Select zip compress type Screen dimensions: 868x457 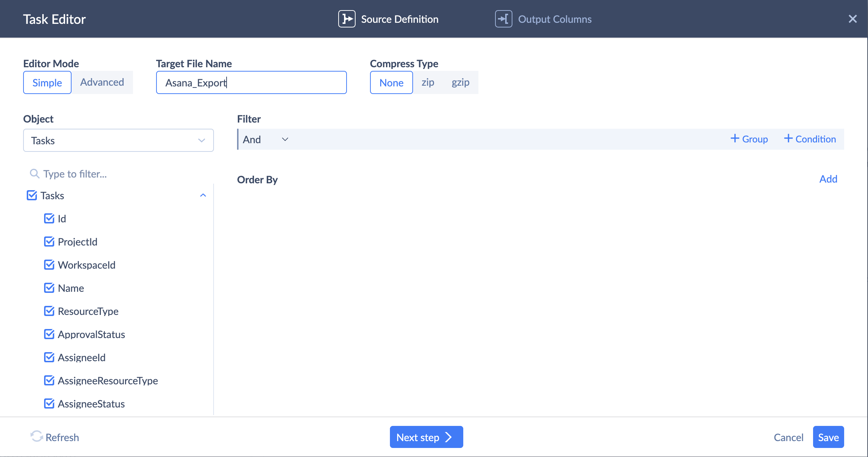(x=428, y=82)
